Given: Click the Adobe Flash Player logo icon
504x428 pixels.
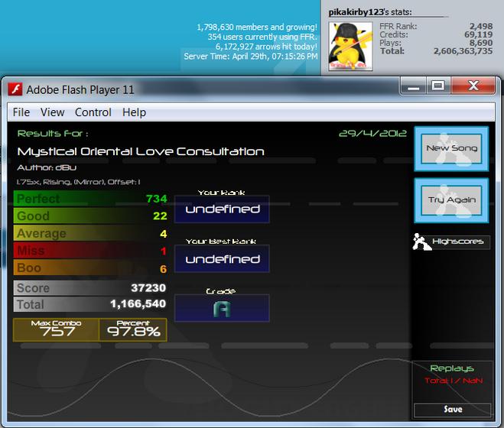Looking at the screenshot, I should (x=15, y=89).
